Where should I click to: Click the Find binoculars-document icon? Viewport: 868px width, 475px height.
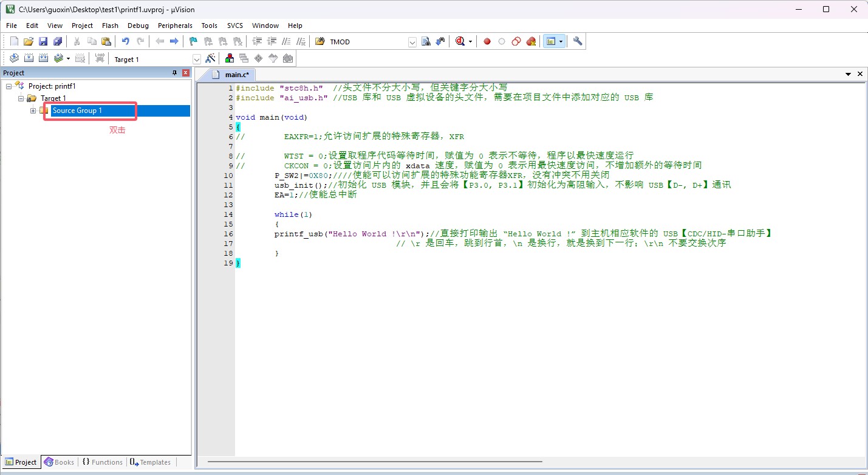click(426, 41)
